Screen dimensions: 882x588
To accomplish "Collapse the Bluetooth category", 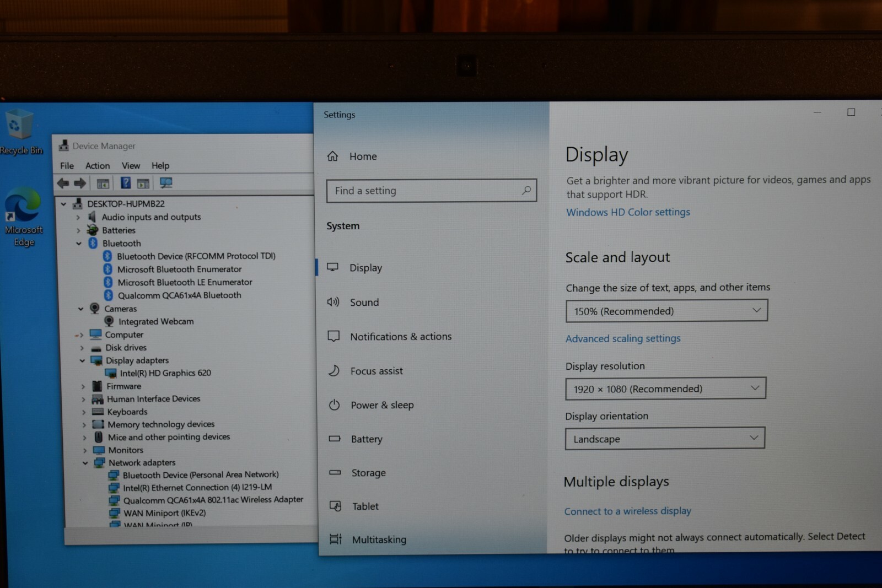I will [x=78, y=243].
